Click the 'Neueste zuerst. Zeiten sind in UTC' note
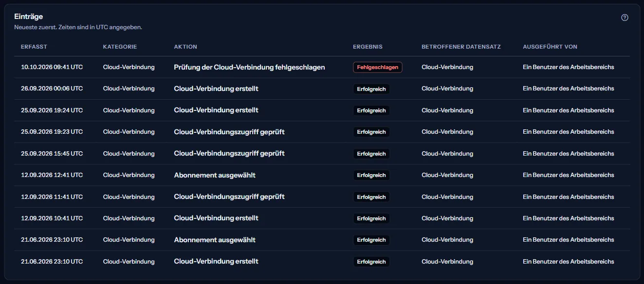 pyautogui.click(x=78, y=27)
